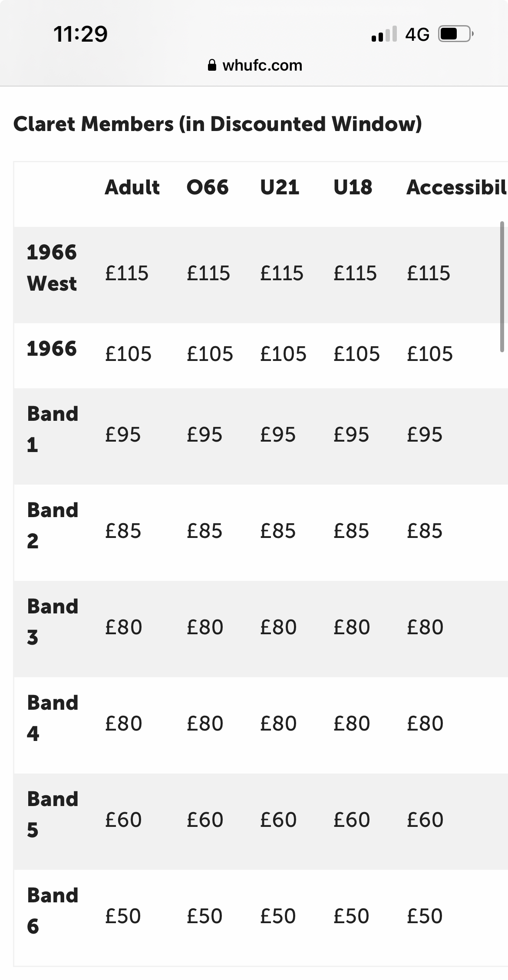
Task: Tap the Band 1 row label
Action: click(x=53, y=429)
